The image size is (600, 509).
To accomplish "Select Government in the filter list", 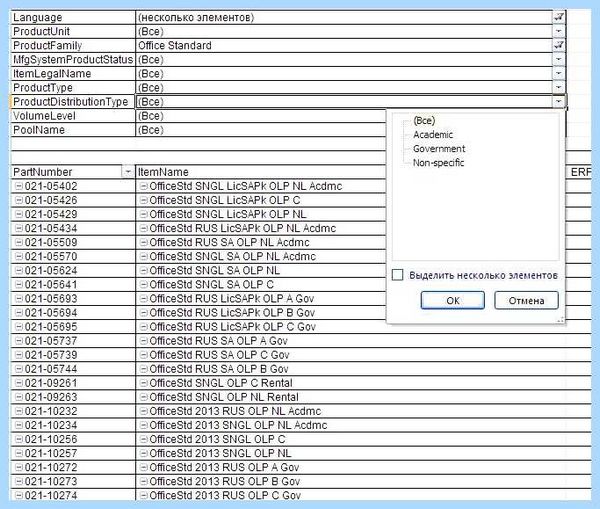I will pyautogui.click(x=439, y=149).
